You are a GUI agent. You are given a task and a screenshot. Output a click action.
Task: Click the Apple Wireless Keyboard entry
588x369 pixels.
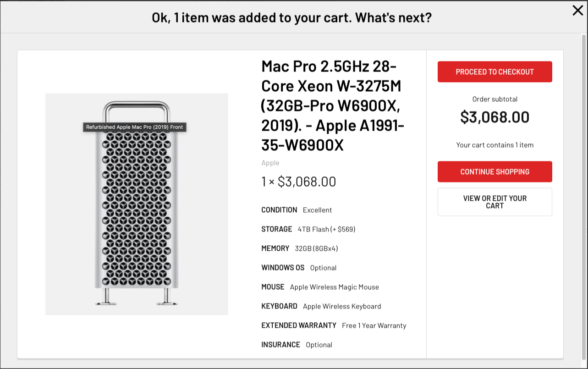point(341,306)
